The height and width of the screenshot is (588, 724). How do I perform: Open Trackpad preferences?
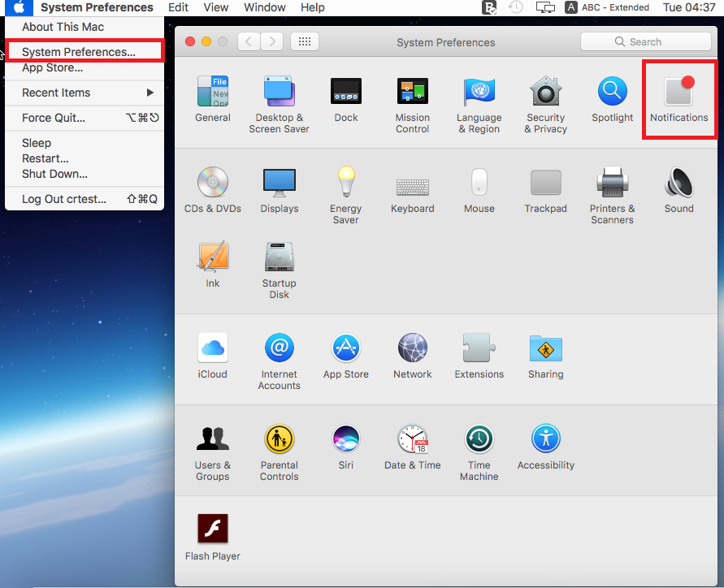point(545,191)
